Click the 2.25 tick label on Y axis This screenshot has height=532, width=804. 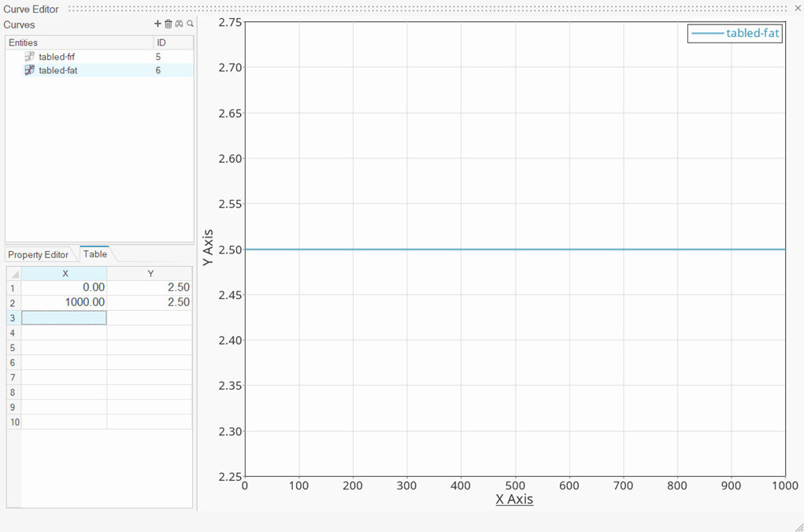(x=230, y=477)
